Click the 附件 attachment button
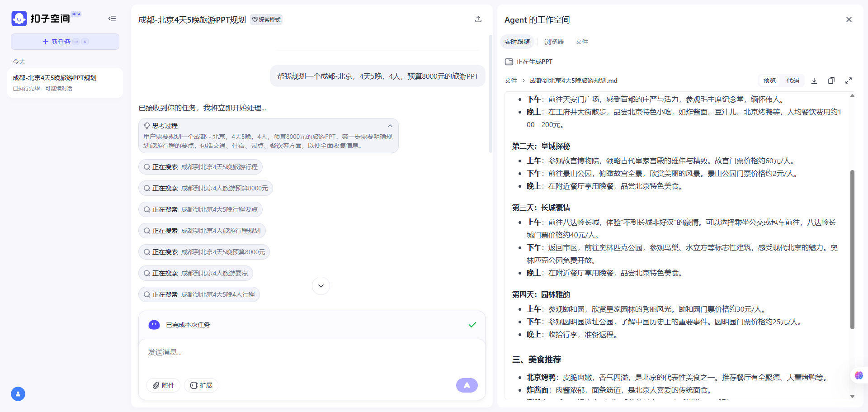The height and width of the screenshot is (412, 868). pyautogui.click(x=163, y=385)
